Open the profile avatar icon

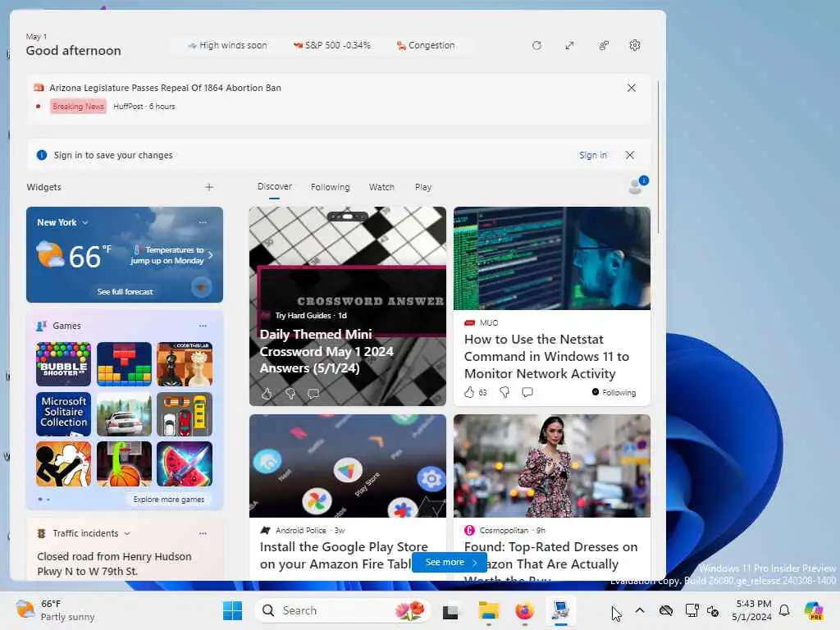[637, 186]
